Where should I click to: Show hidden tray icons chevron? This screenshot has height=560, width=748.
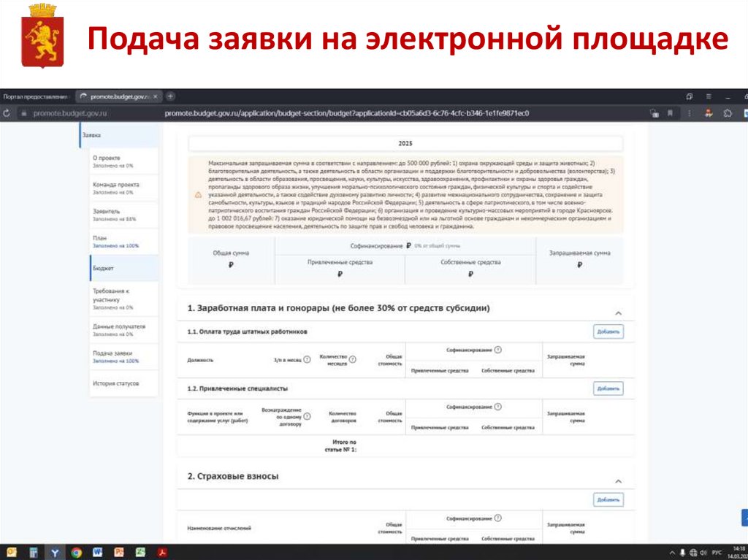coord(672,553)
